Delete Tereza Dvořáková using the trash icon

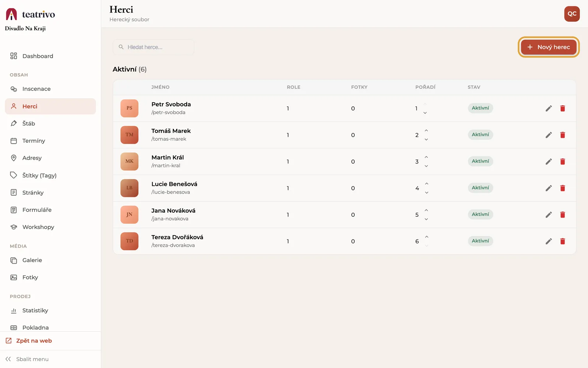coord(563,241)
